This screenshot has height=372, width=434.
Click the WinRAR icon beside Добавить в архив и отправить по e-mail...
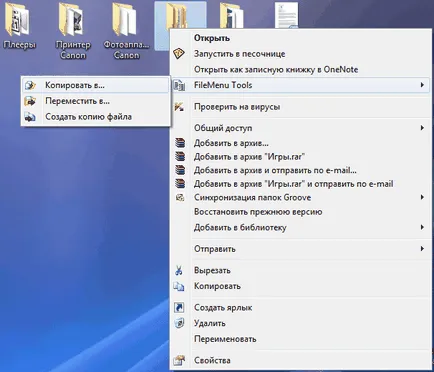(x=180, y=170)
